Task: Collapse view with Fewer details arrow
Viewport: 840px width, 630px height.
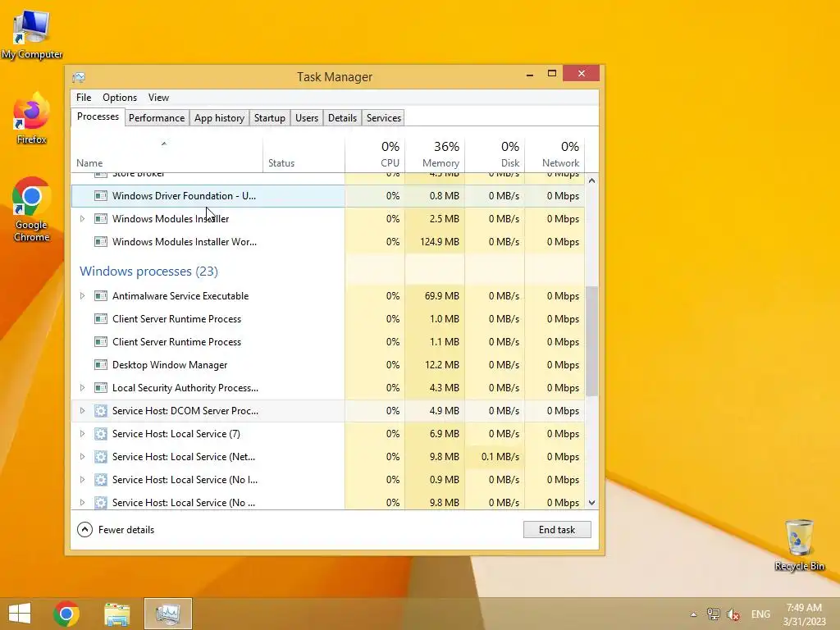Action: [x=84, y=530]
